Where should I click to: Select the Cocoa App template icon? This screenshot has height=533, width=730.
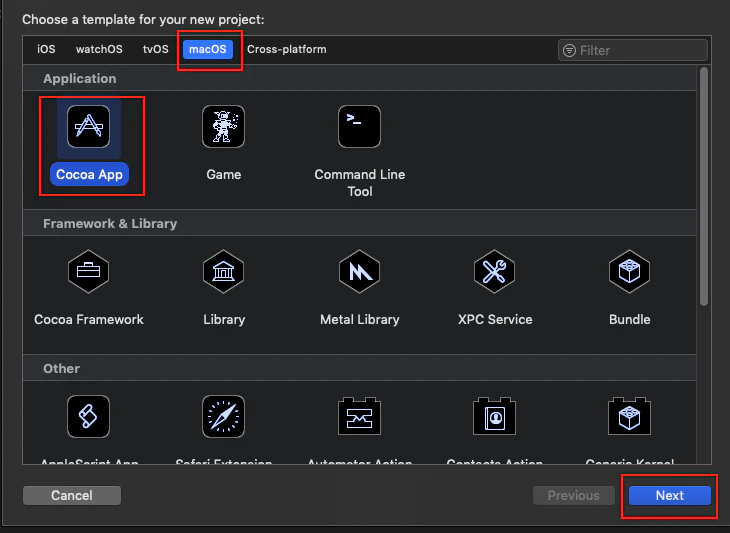(x=88, y=127)
